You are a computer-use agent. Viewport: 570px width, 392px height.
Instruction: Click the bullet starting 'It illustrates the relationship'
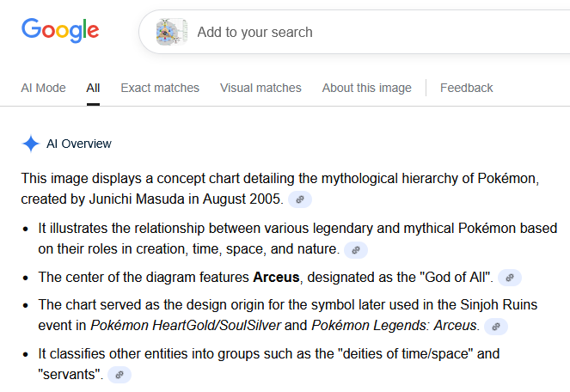click(297, 238)
